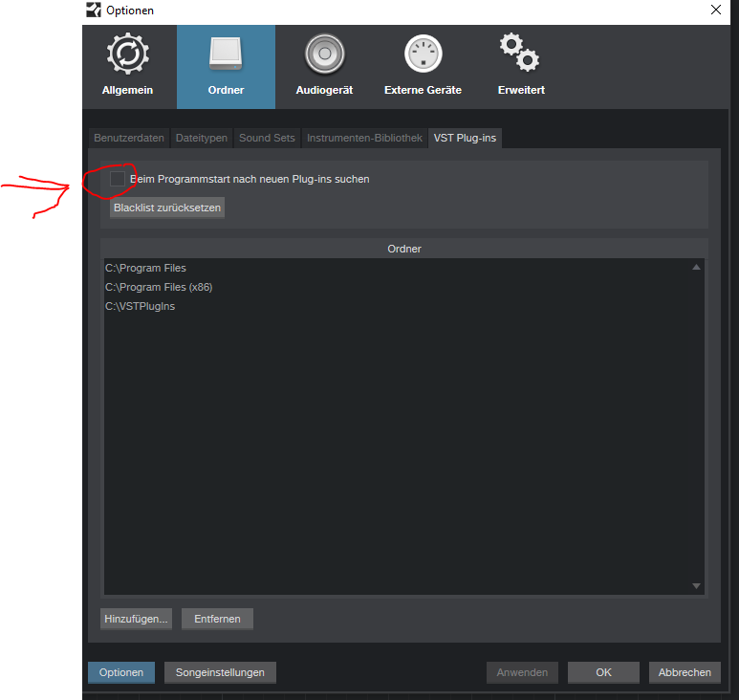Select the Ordner folder icon

[226, 56]
